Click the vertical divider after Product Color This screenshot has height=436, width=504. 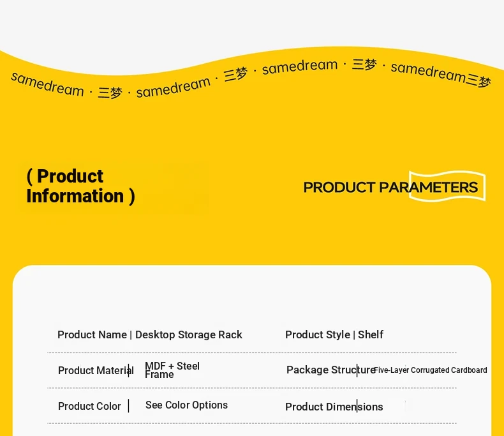pos(129,406)
